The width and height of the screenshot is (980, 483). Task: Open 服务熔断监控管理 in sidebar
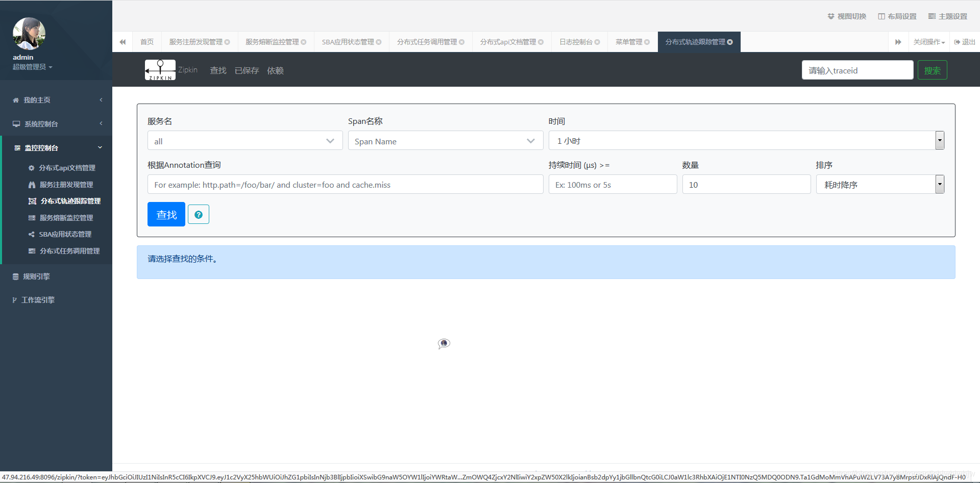[66, 218]
